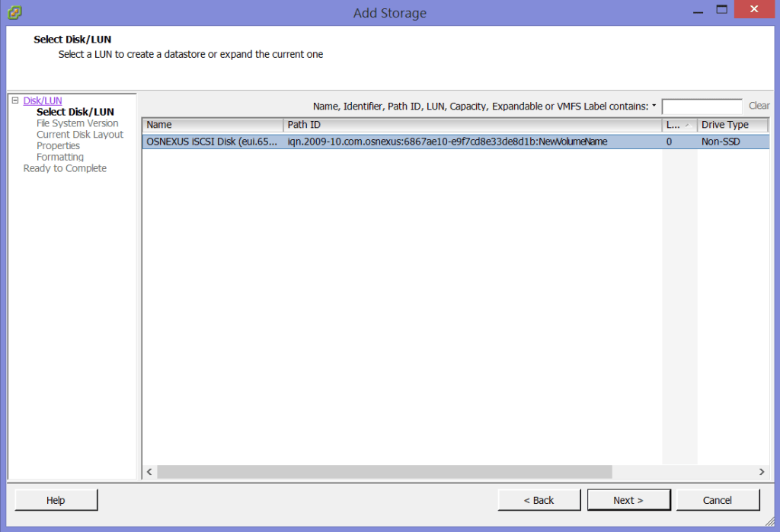Sort by the LUN column header
780x532 pixels.
(x=679, y=125)
